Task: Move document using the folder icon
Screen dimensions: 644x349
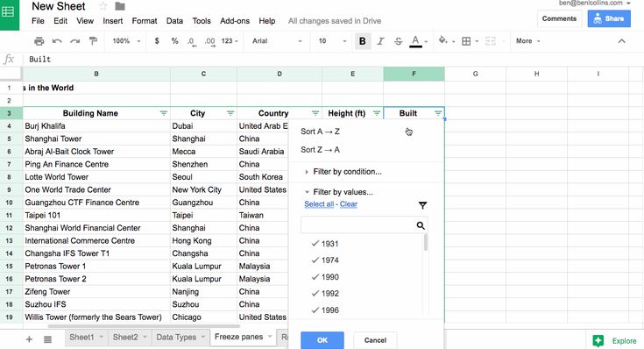Action: [120, 6]
